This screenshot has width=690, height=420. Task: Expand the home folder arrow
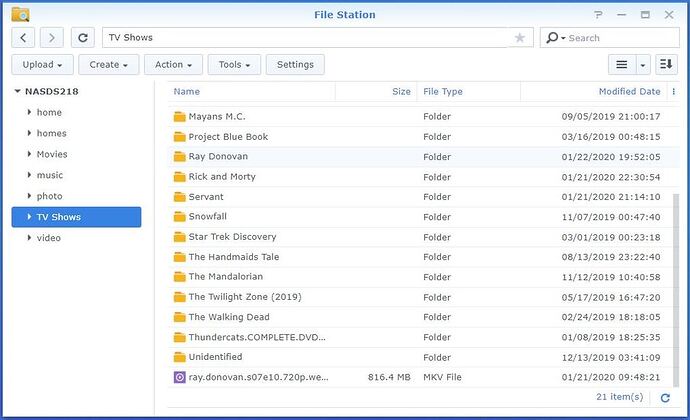click(29, 112)
